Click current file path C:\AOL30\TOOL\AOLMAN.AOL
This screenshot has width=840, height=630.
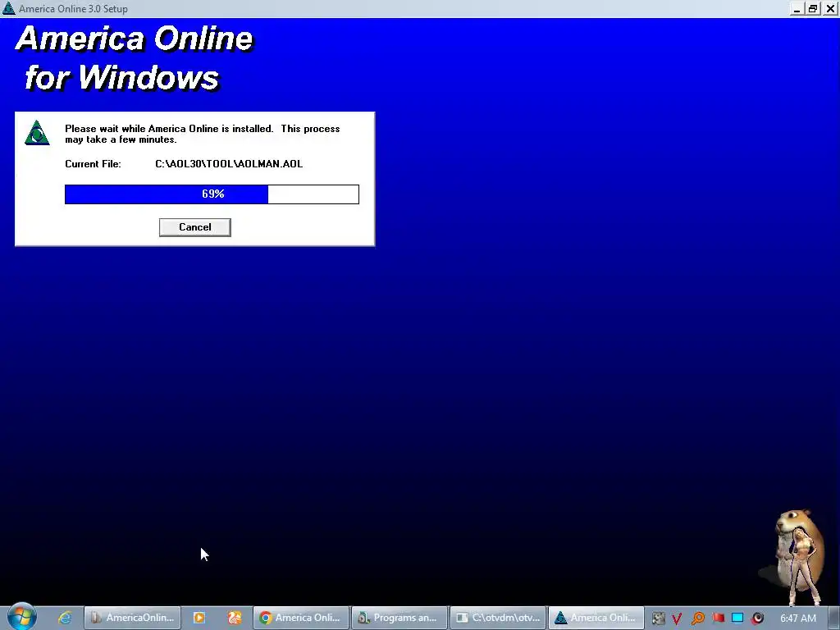click(229, 164)
